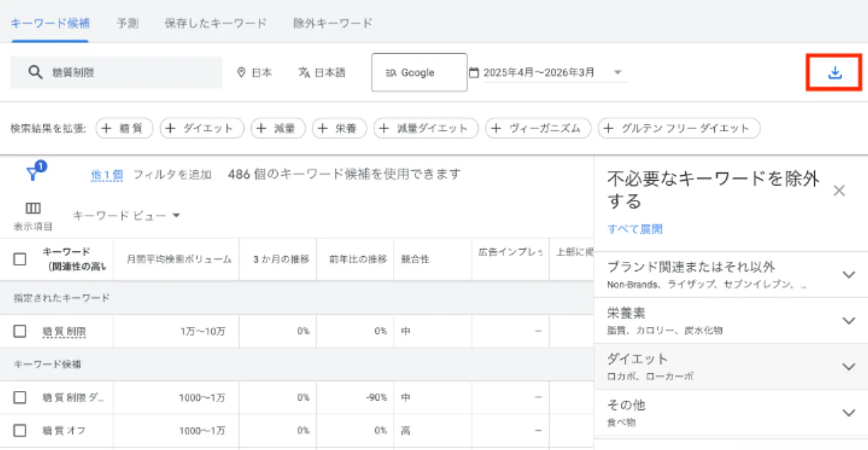Click the キーワード (関連性の高い column header
This screenshot has width=868, height=450.
tap(74, 259)
